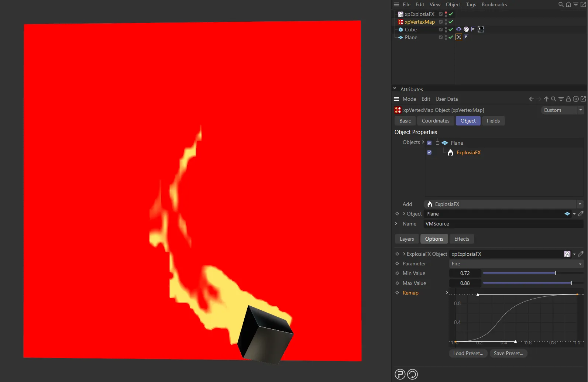The width and height of the screenshot is (588, 382).
Task: Click the Object Manager home icon
Action: pyautogui.click(x=568, y=4)
